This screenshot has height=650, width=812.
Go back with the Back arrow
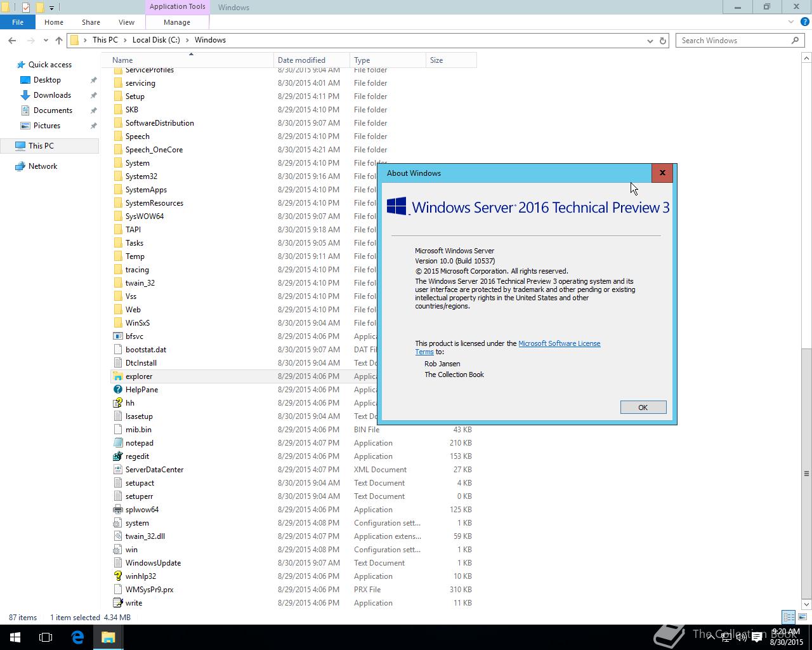tap(12, 40)
